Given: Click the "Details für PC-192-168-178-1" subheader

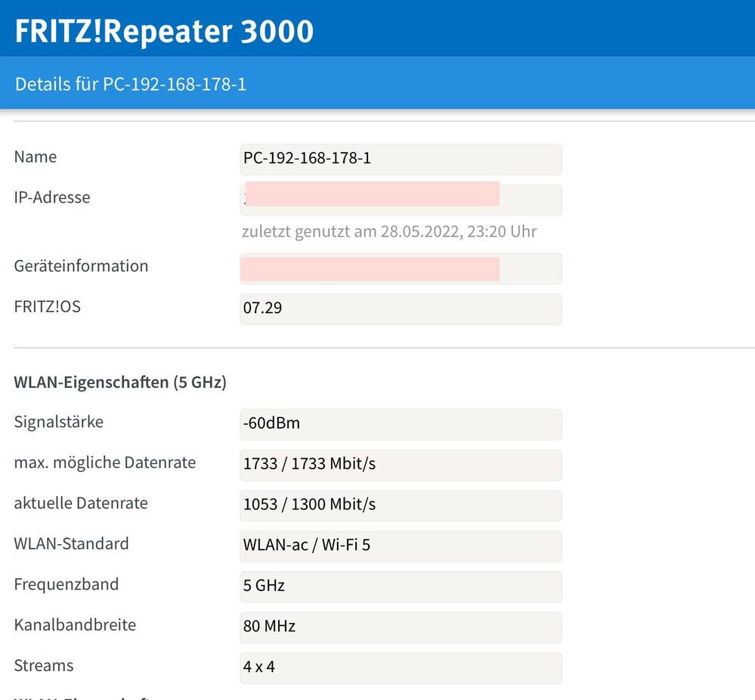Looking at the screenshot, I should 131,83.
